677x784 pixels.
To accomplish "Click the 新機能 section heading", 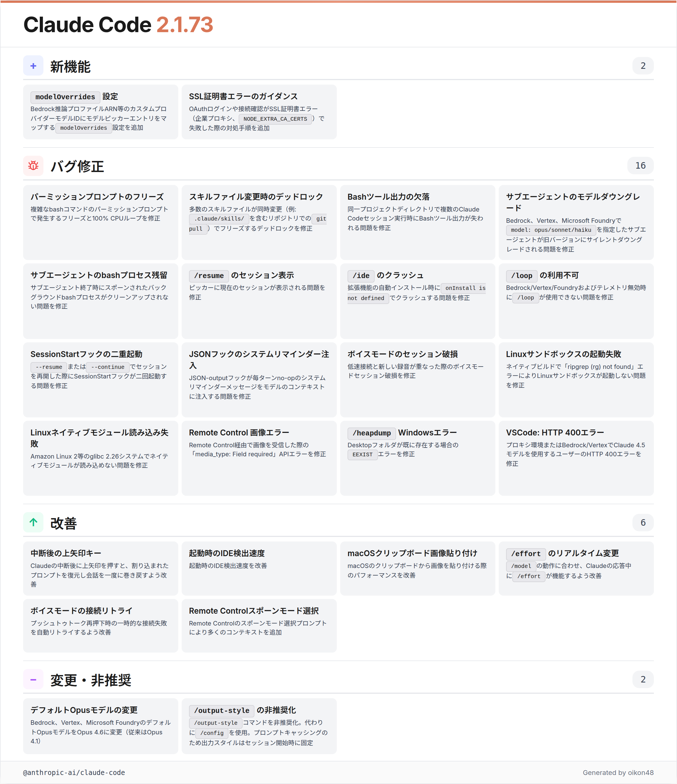I will coord(71,67).
